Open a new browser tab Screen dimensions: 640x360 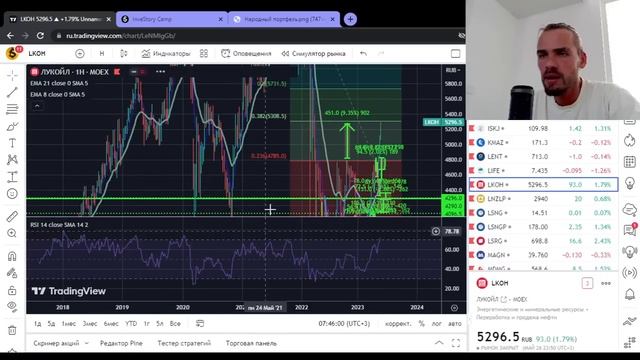click(x=350, y=19)
